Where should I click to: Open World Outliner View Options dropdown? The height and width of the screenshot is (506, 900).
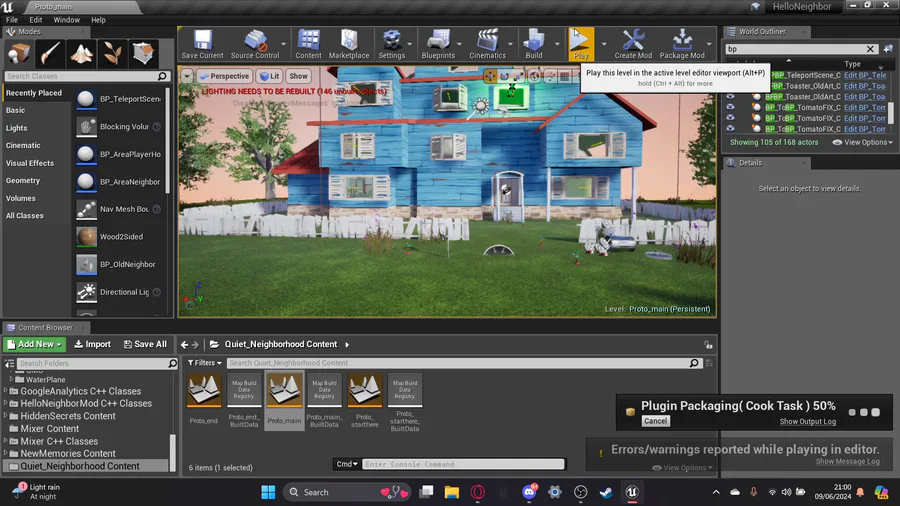click(862, 142)
